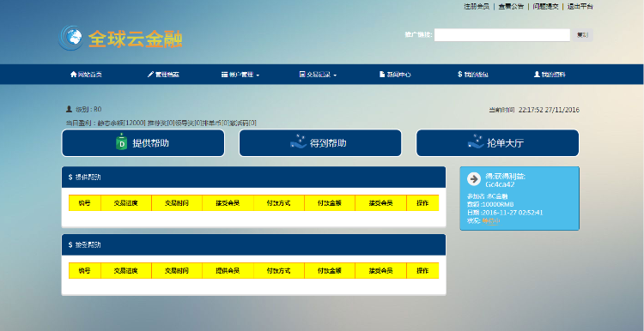Click the home icon for 网站首页
The height and width of the screenshot is (331, 644).
pyautogui.click(x=74, y=75)
